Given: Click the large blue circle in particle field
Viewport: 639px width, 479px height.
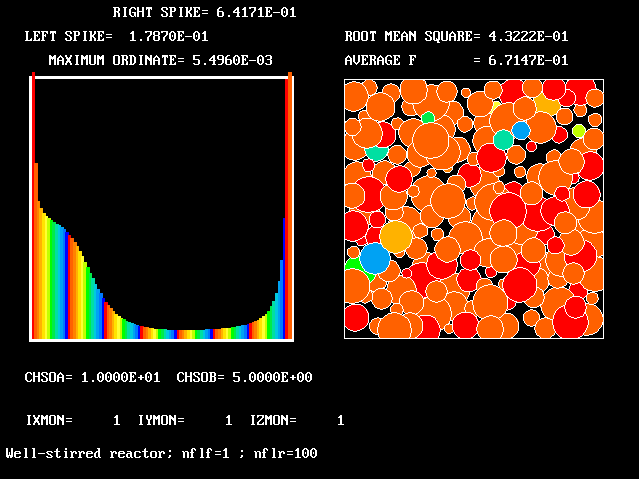Looking at the screenshot, I should 375,258.
